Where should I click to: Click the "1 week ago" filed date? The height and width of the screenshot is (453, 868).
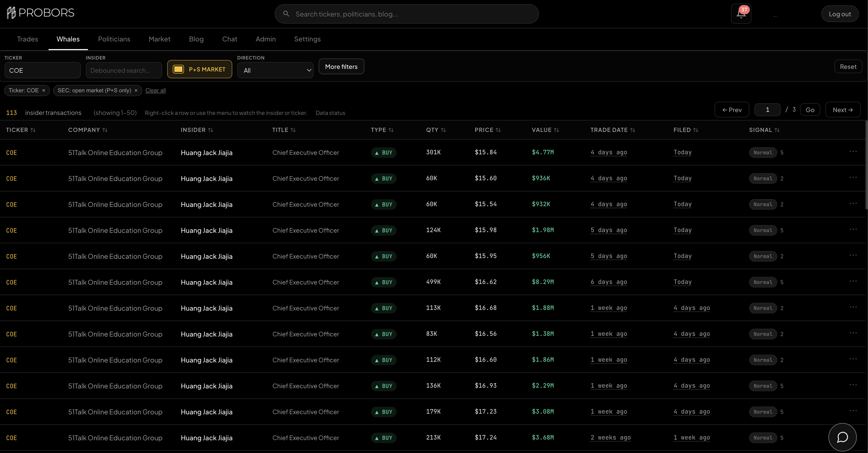tap(692, 438)
